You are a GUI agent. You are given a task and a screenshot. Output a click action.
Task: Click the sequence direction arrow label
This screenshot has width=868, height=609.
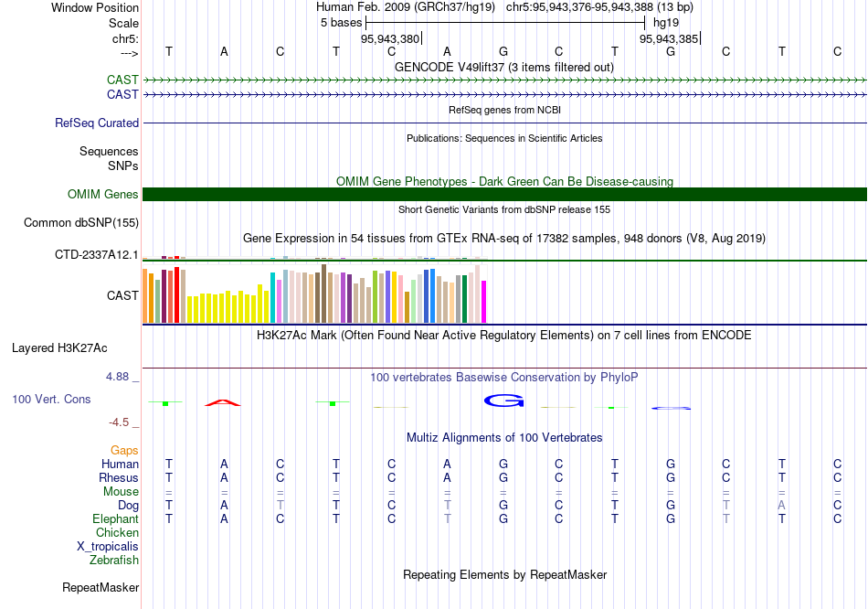click(130, 53)
